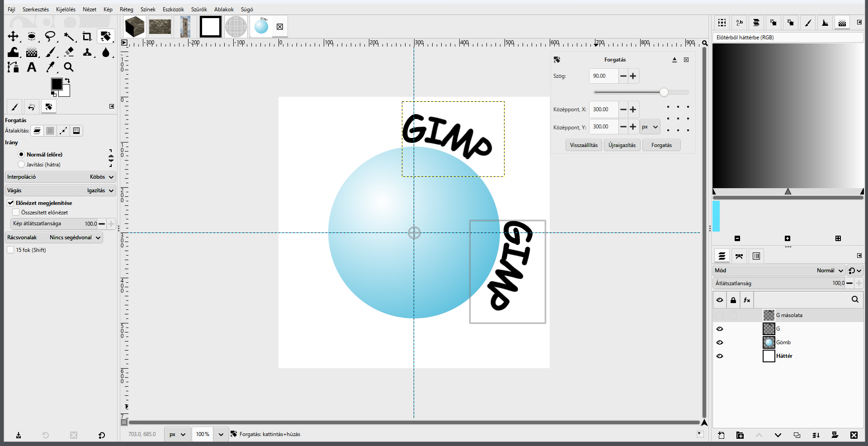
Task: Open the Színek menu
Action: click(148, 9)
